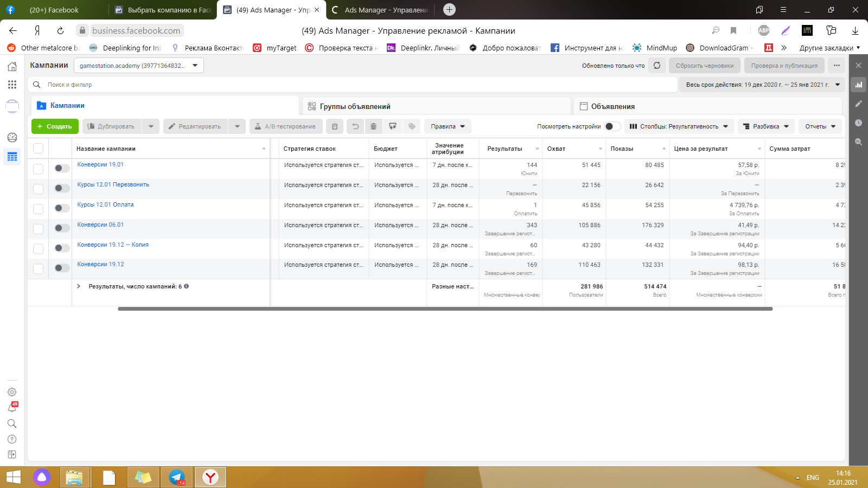Click the AdBlock ABP extension icon

[x=764, y=30]
